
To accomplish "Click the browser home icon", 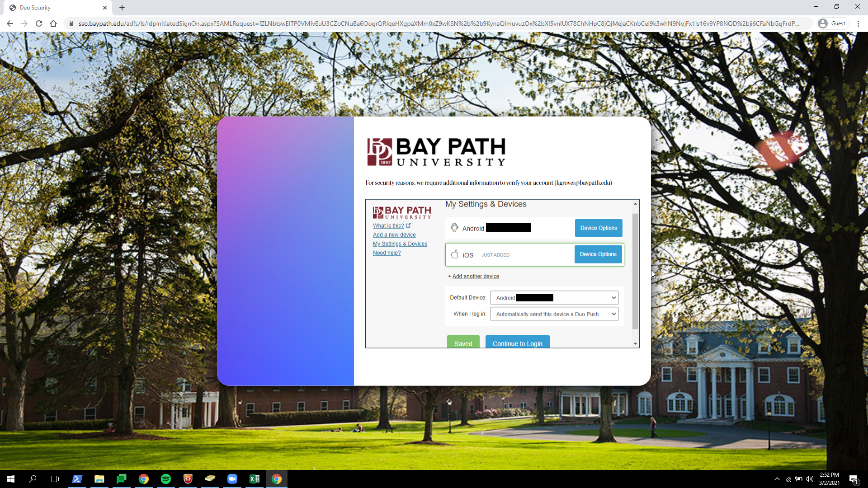I will pyautogui.click(x=53, y=23).
